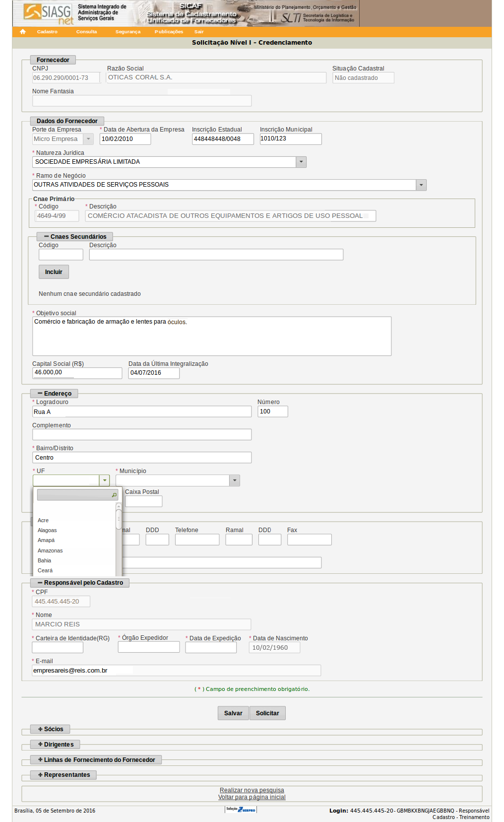This screenshot has width=504, height=822.
Task: Click the Logradouro field
Action: (142, 411)
